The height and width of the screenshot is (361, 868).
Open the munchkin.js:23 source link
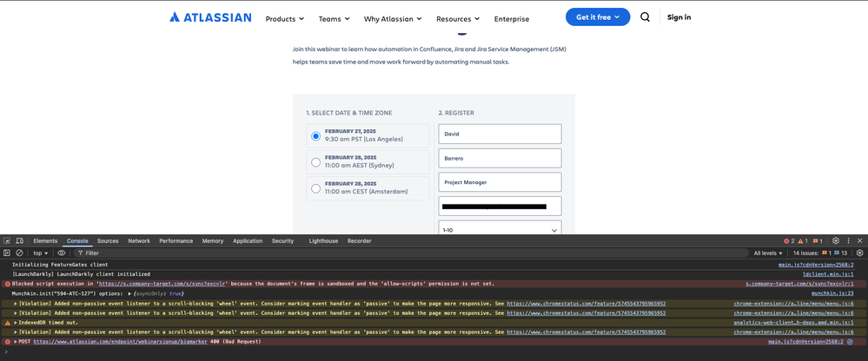(x=832, y=293)
